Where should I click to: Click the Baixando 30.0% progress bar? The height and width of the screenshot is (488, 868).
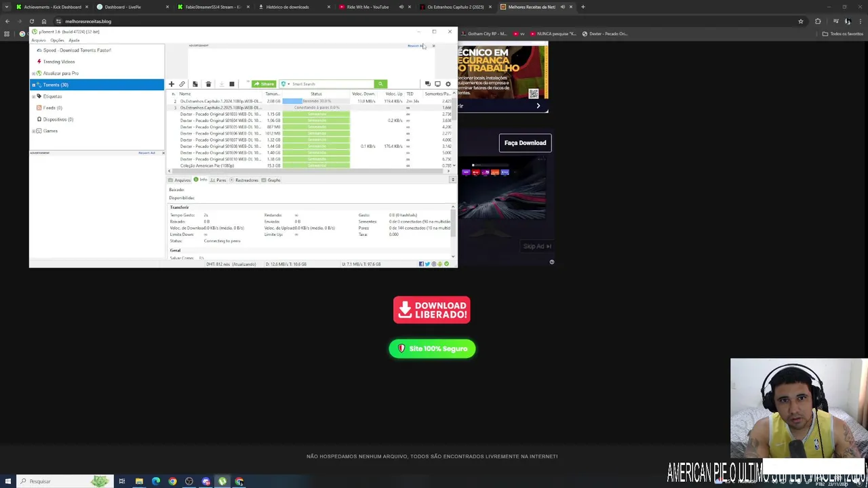(x=316, y=101)
